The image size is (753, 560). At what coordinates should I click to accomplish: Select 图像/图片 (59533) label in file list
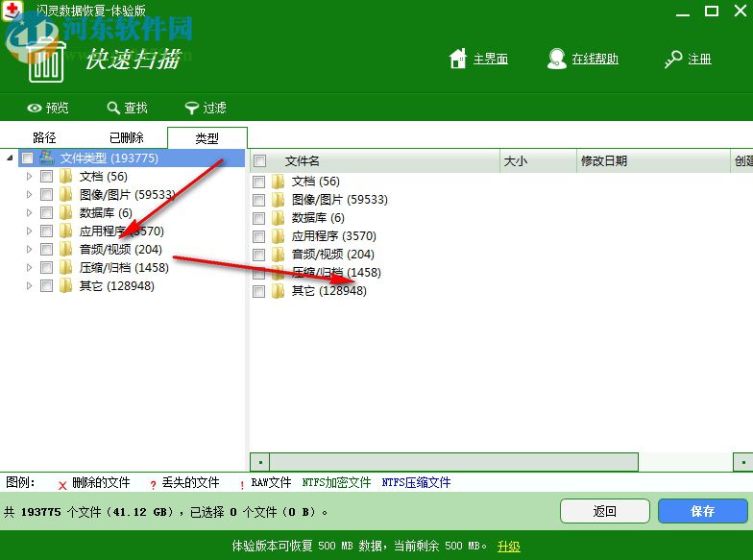pos(340,200)
